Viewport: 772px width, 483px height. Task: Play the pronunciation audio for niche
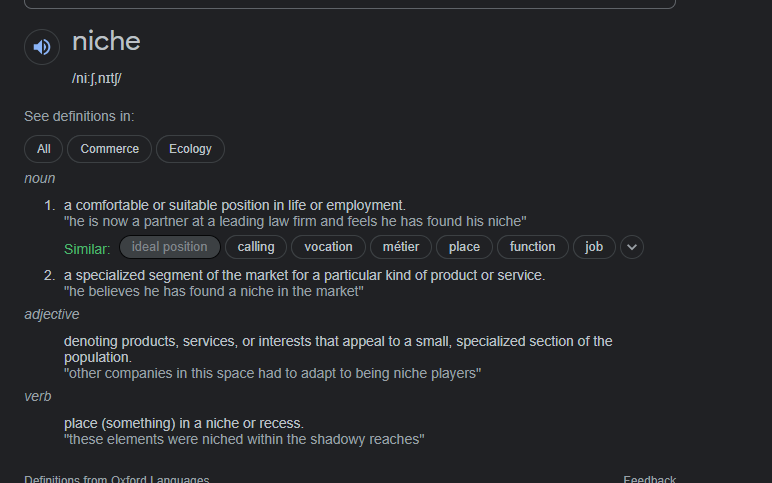tap(42, 46)
